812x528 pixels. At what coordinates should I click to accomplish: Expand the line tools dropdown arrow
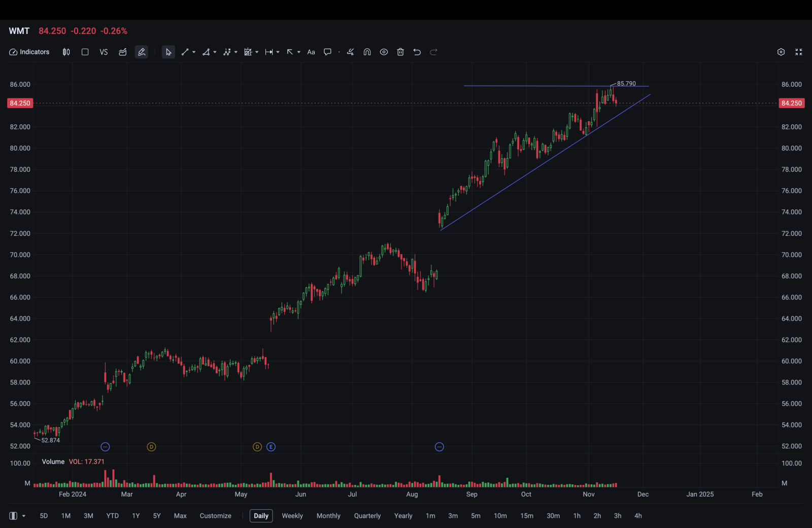194,52
